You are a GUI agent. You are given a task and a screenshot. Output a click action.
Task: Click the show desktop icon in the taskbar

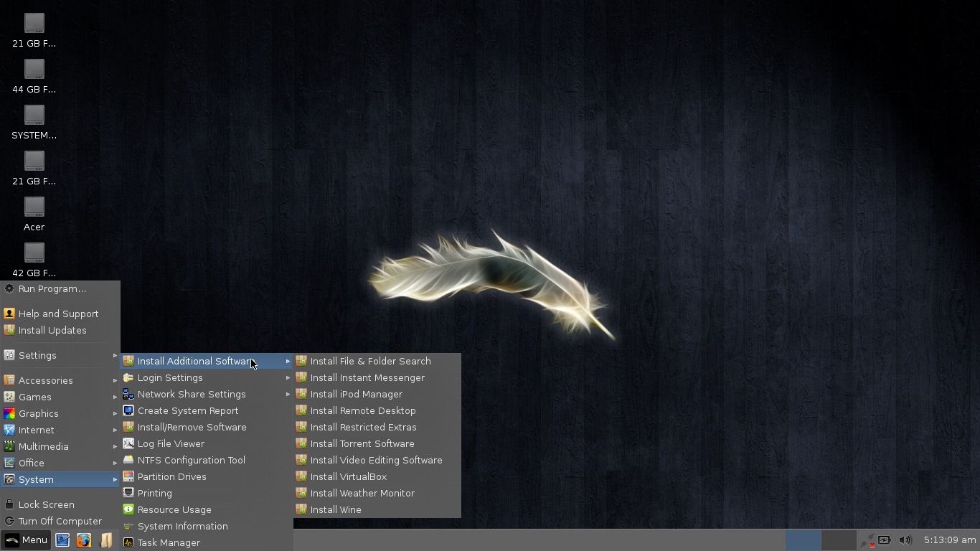point(62,540)
